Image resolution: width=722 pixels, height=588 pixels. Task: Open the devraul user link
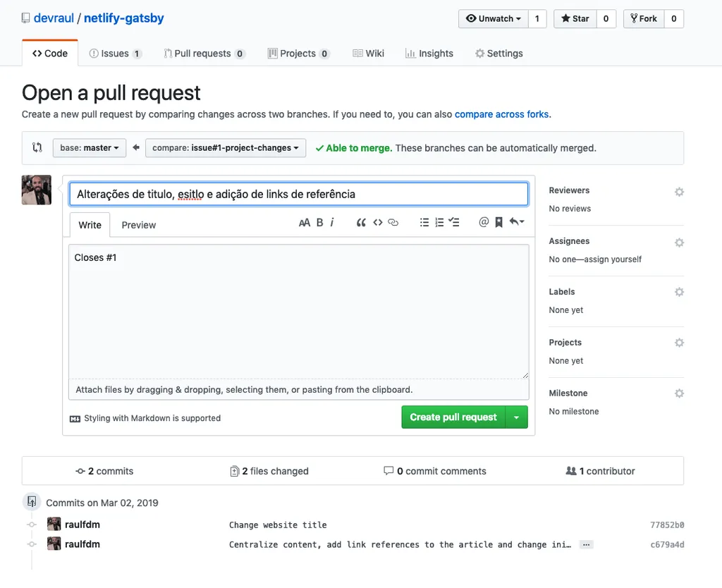pos(54,18)
